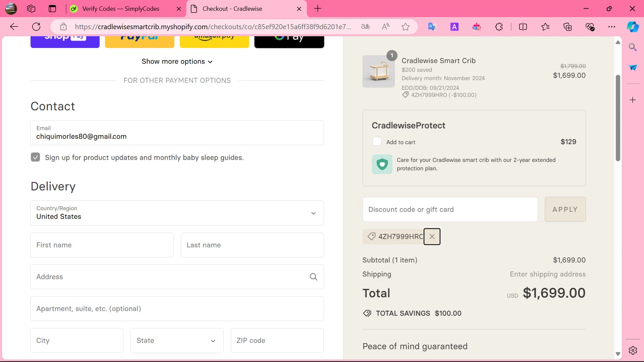Open State dropdown
This screenshot has height=362, width=644.
pyautogui.click(x=177, y=341)
